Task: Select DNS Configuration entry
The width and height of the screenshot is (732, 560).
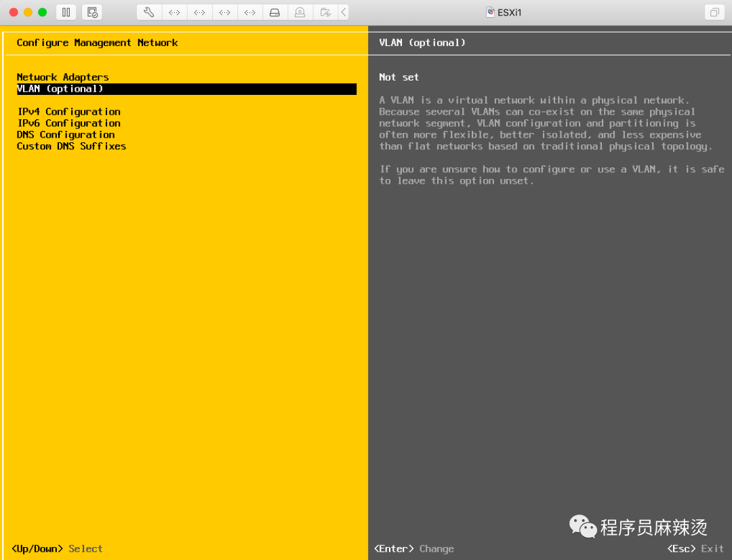Action: pyautogui.click(x=66, y=134)
